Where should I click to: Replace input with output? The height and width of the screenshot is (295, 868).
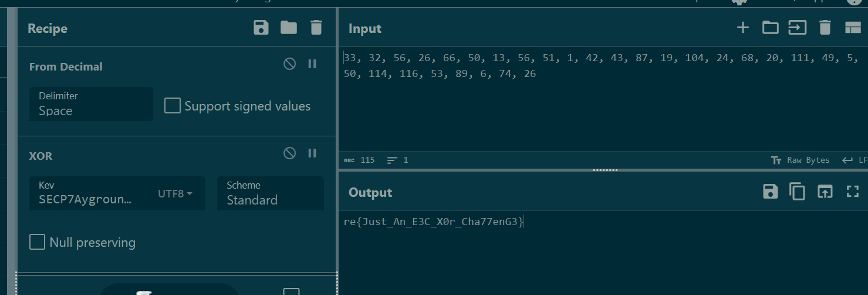(825, 192)
